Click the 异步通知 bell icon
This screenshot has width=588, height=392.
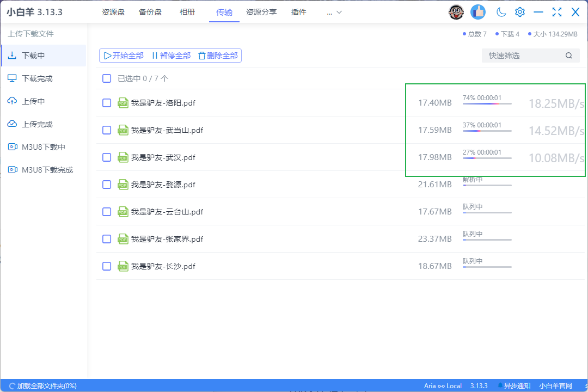pos(500,385)
